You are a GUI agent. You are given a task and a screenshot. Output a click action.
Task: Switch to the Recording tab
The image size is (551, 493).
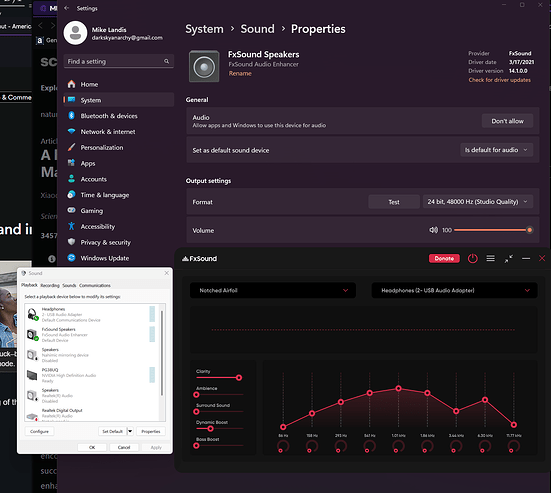pos(50,285)
